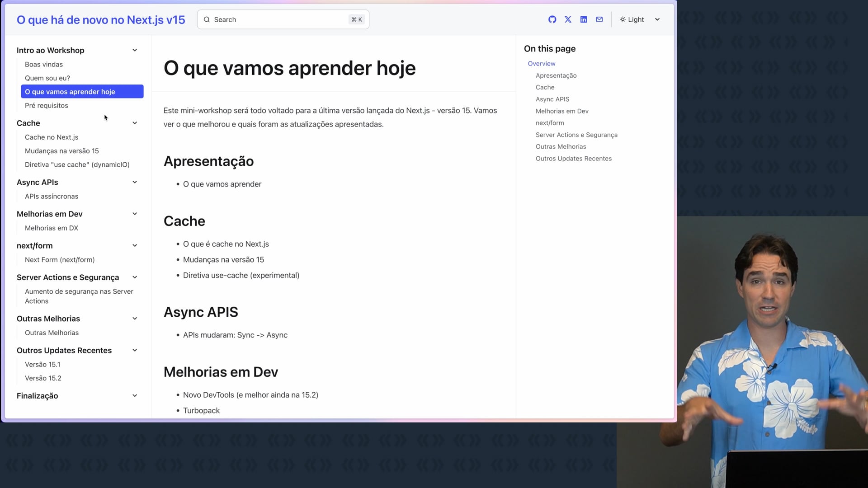Jump to next/form in table of contents
868x488 pixels.
(x=550, y=123)
